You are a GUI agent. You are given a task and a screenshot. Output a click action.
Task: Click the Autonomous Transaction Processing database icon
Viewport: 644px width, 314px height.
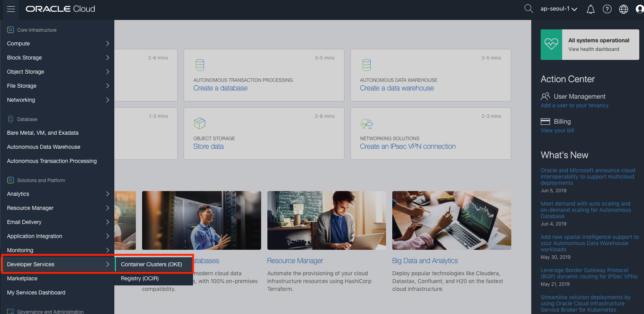pyautogui.click(x=200, y=65)
